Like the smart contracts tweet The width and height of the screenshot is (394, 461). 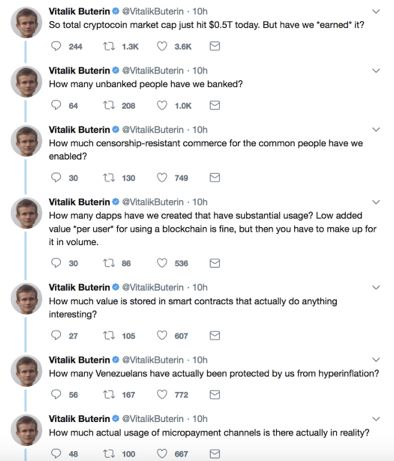(x=162, y=335)
